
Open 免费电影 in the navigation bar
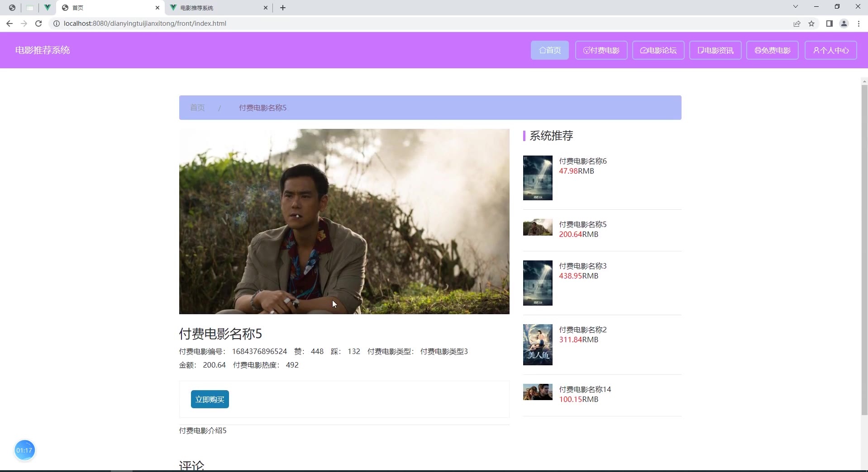coord(772,50)
